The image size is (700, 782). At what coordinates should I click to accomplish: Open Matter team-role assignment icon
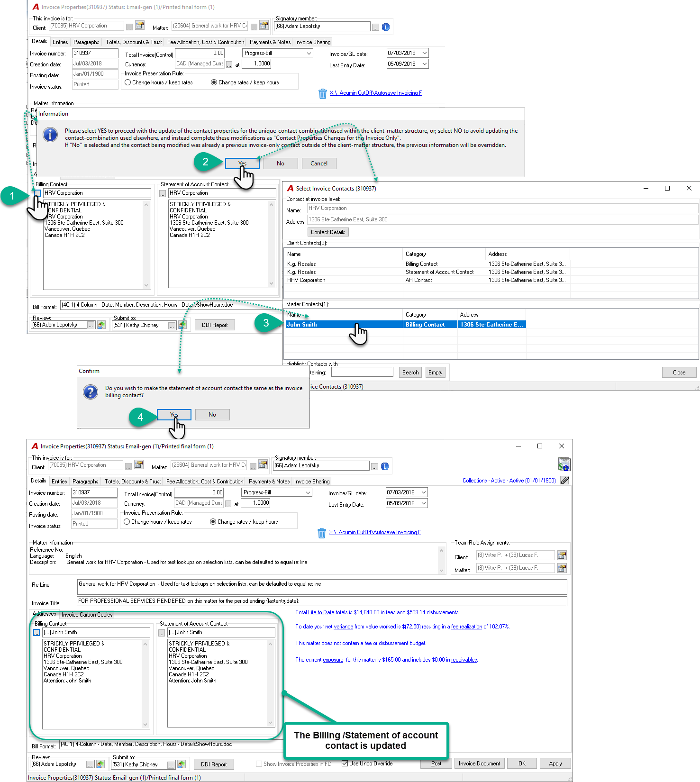tap(562, 568)
